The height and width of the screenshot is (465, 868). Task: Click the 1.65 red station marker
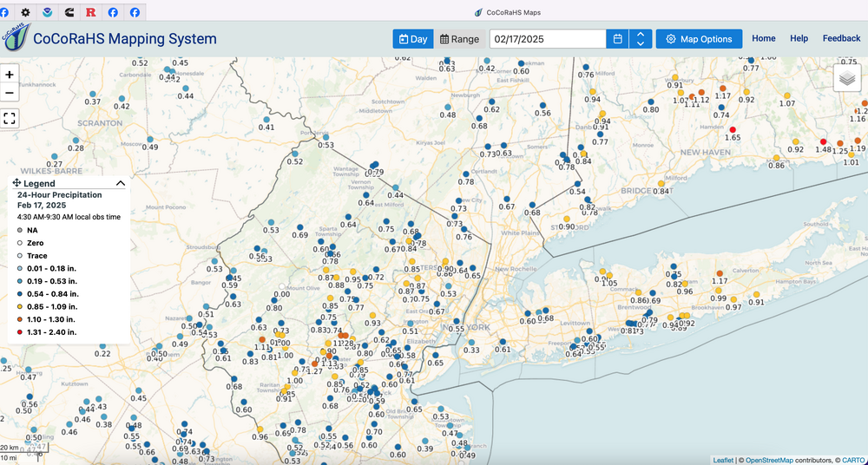click(733, 129)
